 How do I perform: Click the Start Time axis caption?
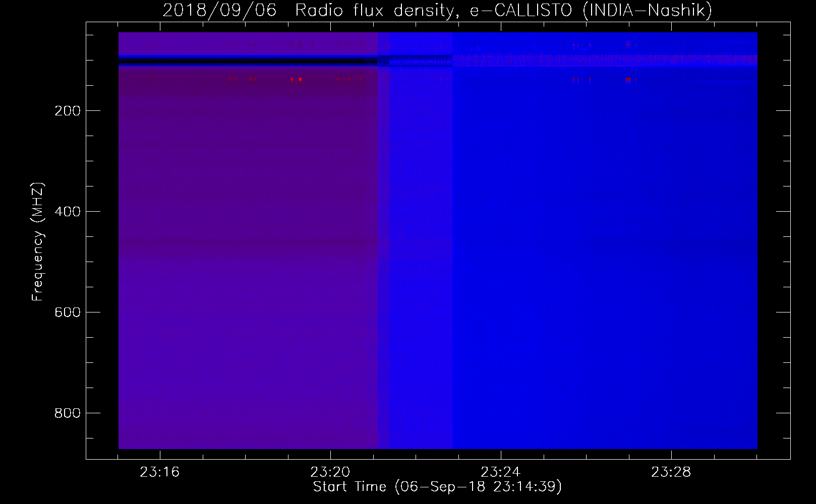coord(437,487)
